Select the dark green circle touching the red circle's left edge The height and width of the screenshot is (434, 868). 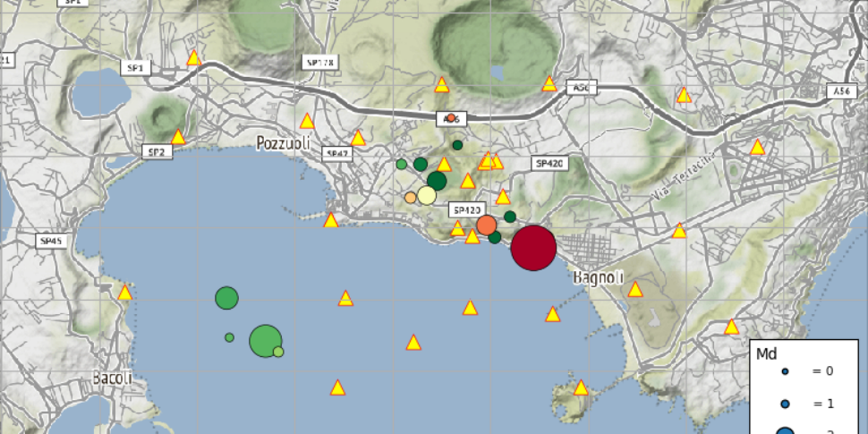(494, 237)
